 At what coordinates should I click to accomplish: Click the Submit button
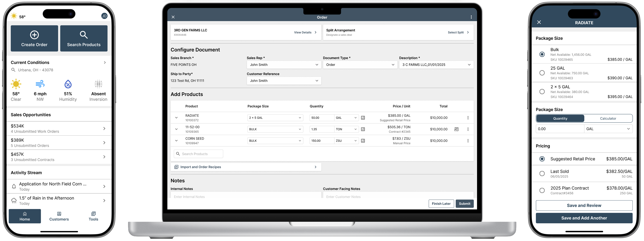465,204
